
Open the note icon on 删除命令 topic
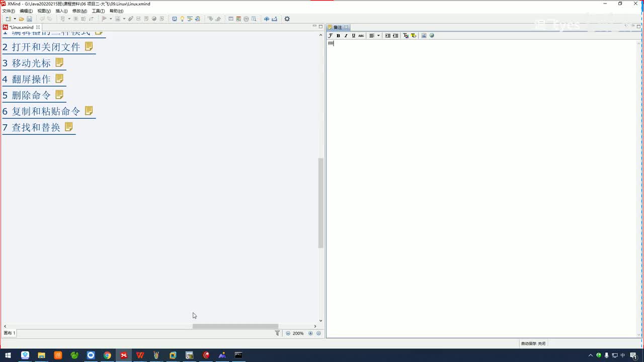click(x=59, y=95)
